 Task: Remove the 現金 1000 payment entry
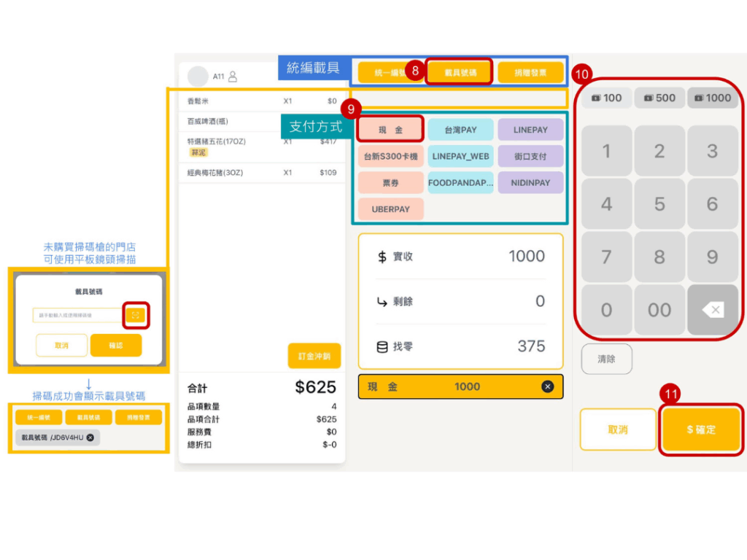547,386
